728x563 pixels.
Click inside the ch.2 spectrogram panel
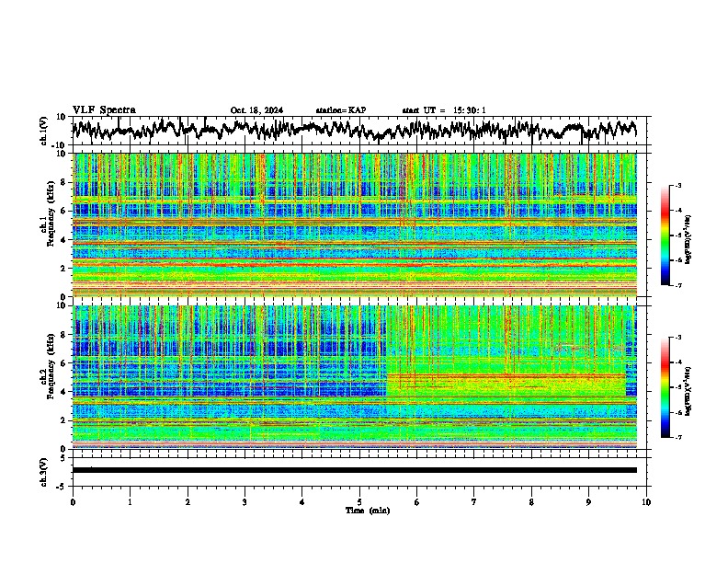coord(355,377)
